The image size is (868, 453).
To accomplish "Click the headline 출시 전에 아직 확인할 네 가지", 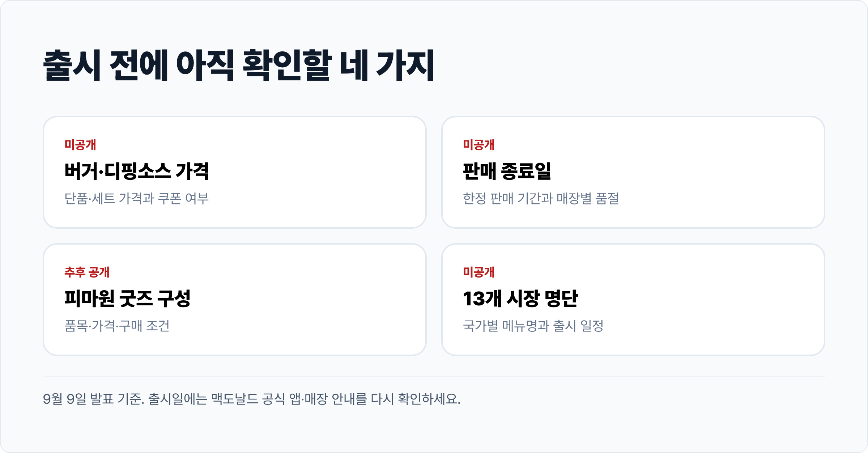I will 239,65.
